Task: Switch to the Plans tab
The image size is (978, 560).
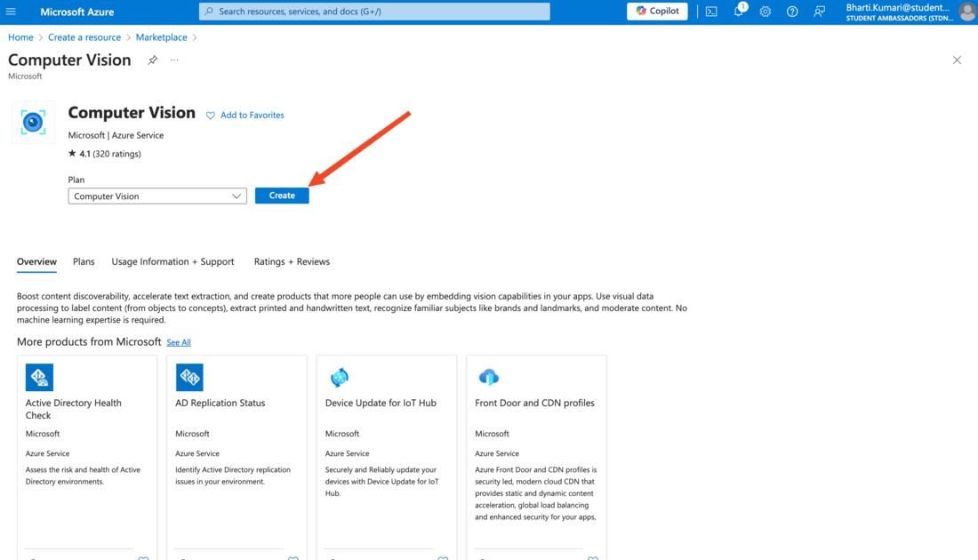Action: [84, 262]
